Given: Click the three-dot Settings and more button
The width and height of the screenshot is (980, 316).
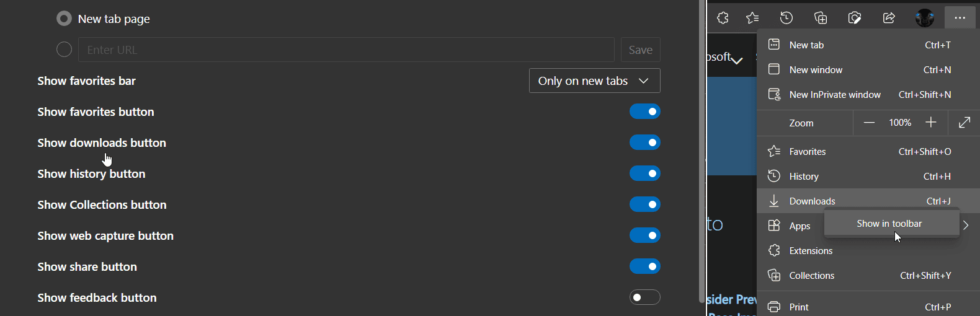Looking at the screenshot, I should [960, 18].
